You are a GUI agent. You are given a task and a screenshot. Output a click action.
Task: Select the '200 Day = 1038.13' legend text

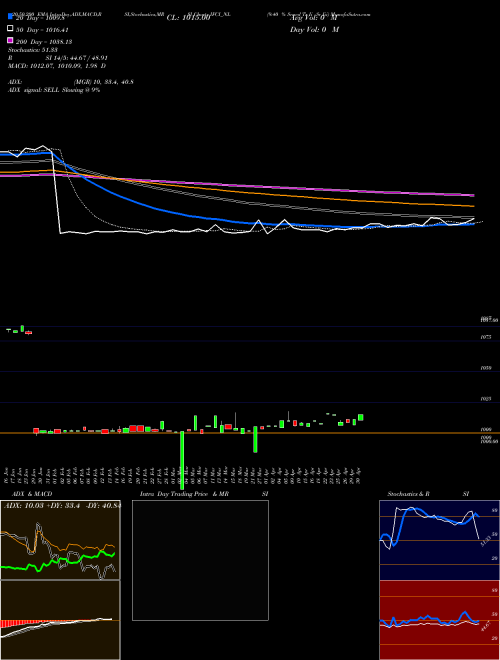44,42
